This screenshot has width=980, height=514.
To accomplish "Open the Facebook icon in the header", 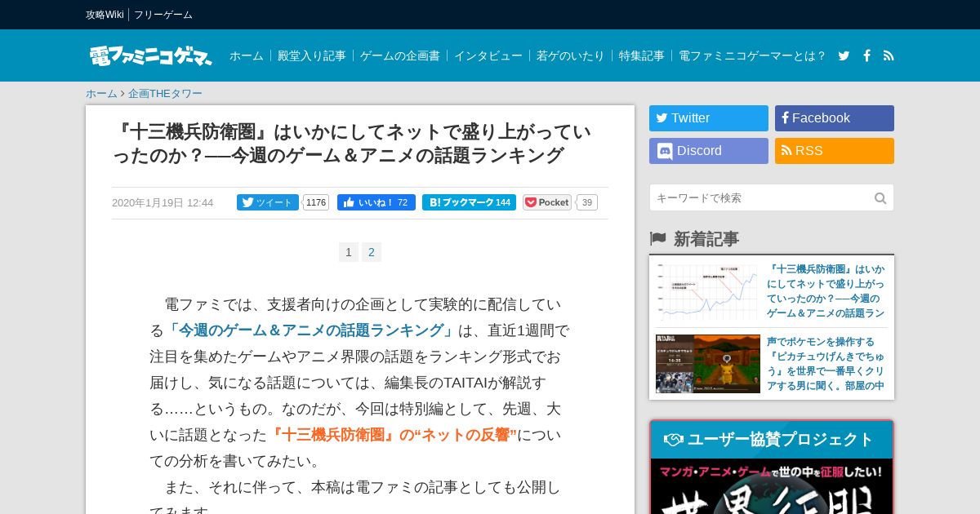I will pyautogui.click(x=866, y=55).
